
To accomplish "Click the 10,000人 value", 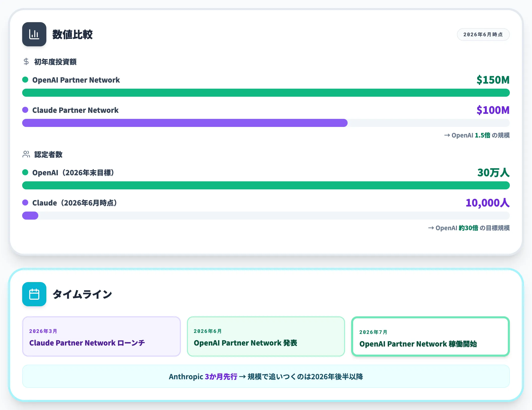I will [488, 203].
